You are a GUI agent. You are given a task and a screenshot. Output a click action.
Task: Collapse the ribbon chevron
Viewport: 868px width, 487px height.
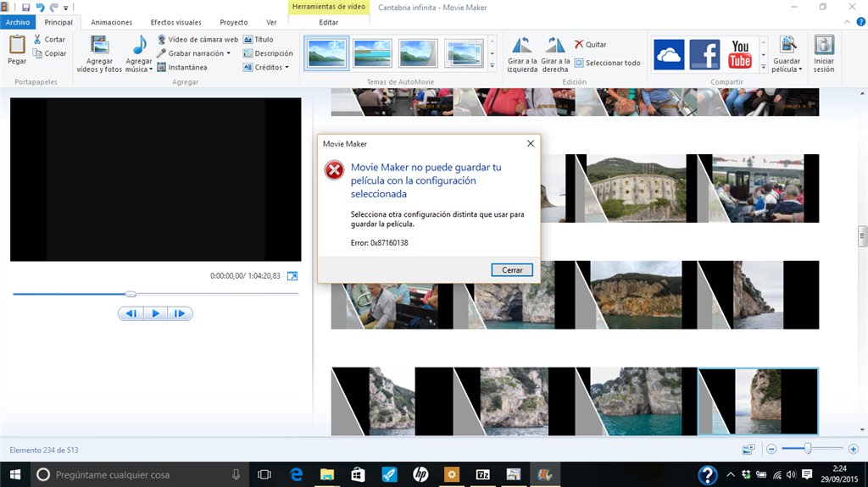click(847, 22)
